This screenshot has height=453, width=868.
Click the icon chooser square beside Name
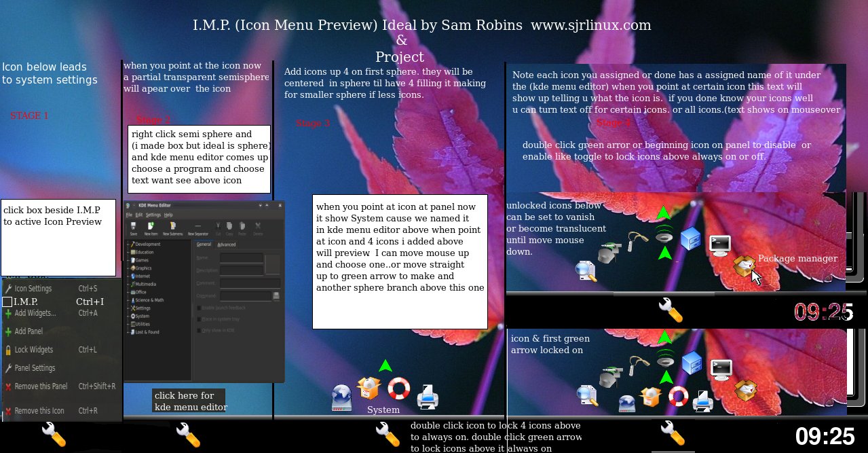pos(273,264)
